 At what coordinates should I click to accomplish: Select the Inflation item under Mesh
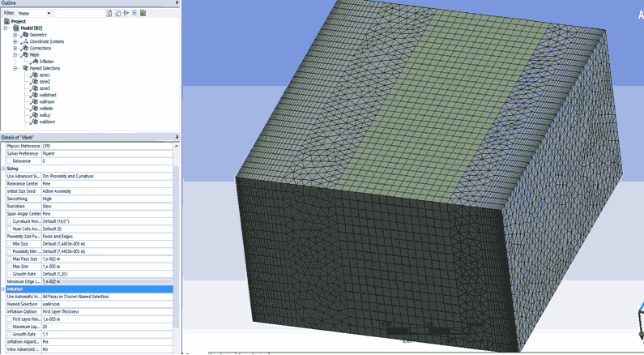click(46, 62)
